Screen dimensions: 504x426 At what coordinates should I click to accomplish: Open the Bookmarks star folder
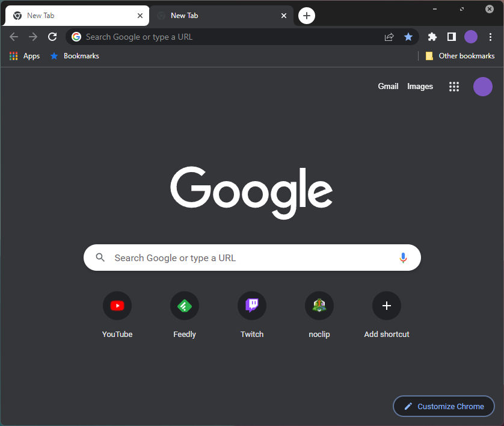[x=75, y=56]
